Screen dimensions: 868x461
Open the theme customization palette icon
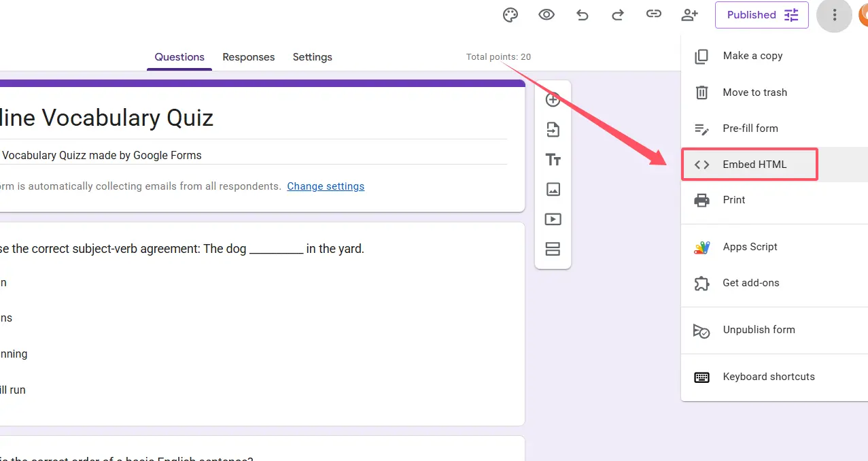510,15
